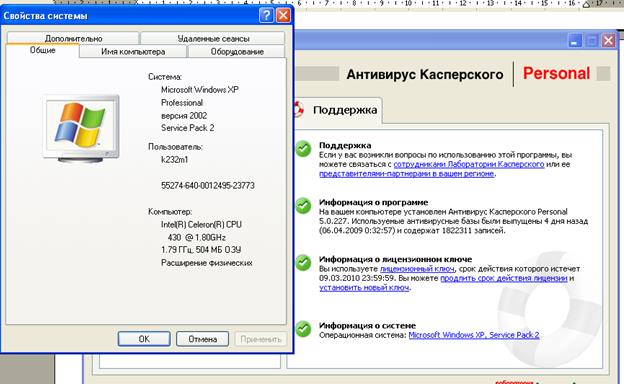This screenshot has height=384, width=624.
Task: Open the Microsoft Windows XP, Service Pack 2 link
Action: pyautogui.click(x=474, y=335)
